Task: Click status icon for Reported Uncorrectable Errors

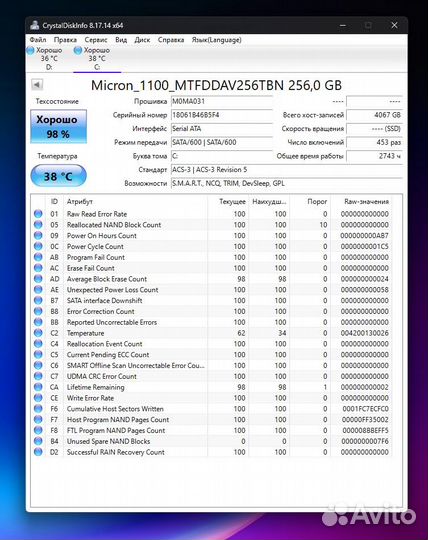Action: (38, 322)
